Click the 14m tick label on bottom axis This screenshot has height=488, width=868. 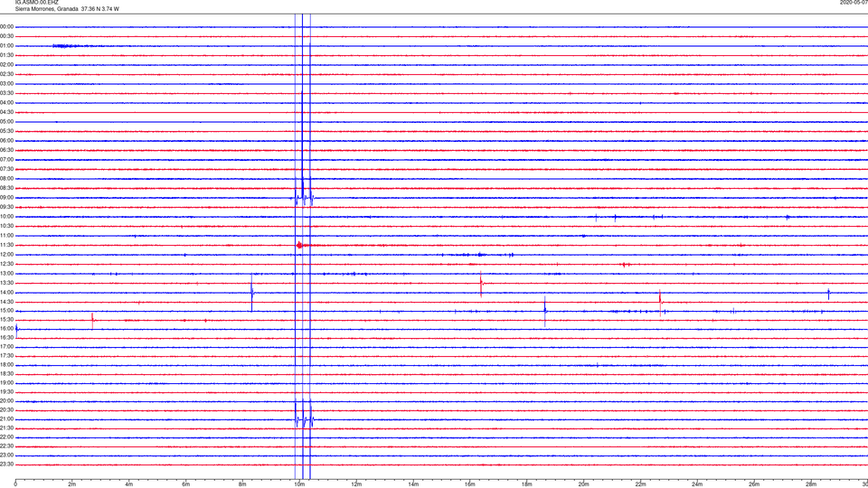(x=413, y=484)
